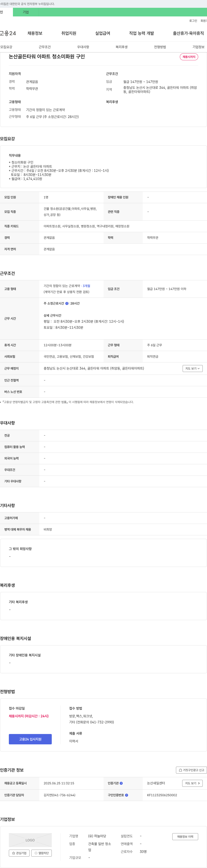Image resolution: width=207 pixels, height=868 pixels.
Task: Switch to the 기업 top tab
Action: 26,12
